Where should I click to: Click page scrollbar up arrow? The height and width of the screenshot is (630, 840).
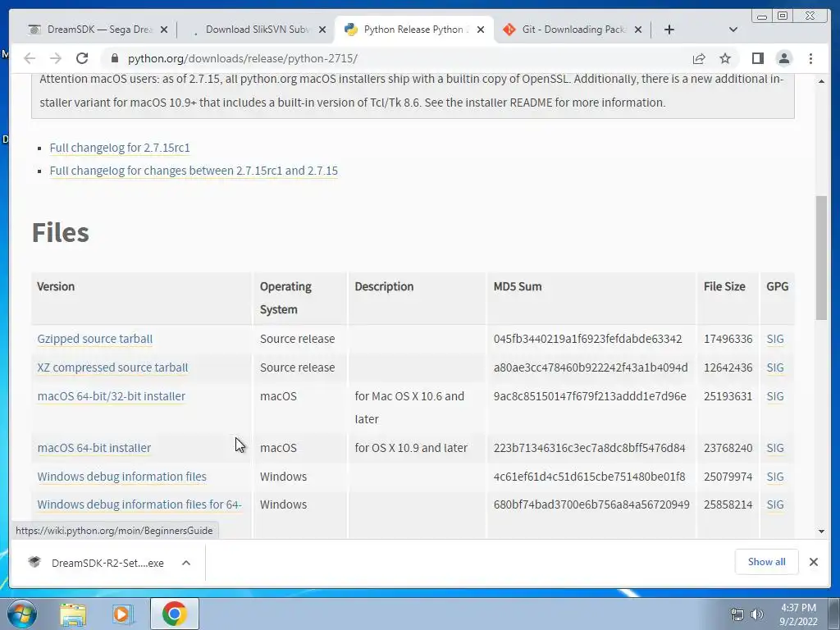pyautogui.click(x=821, y=81)
